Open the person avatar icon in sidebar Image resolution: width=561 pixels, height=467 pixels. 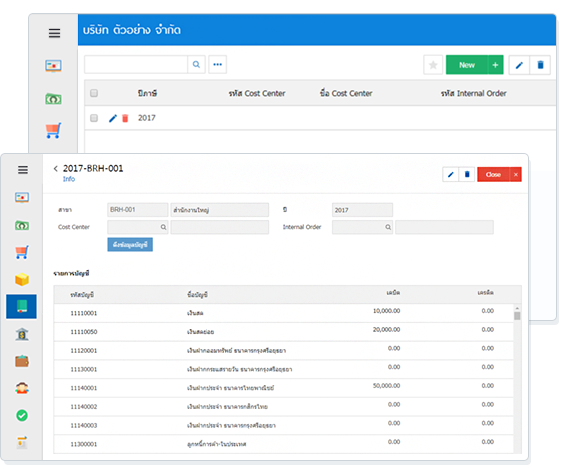22,388
